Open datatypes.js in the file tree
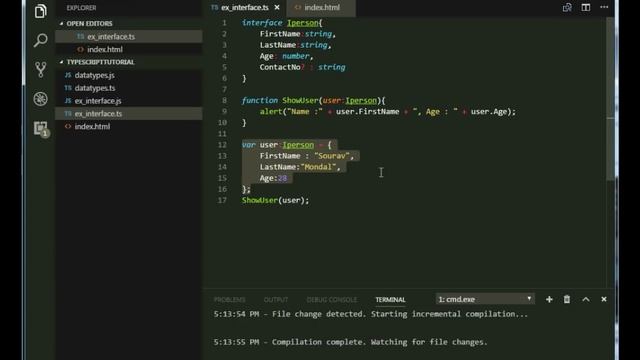This screenshot has height=360, width=640. tap(129, 75)
